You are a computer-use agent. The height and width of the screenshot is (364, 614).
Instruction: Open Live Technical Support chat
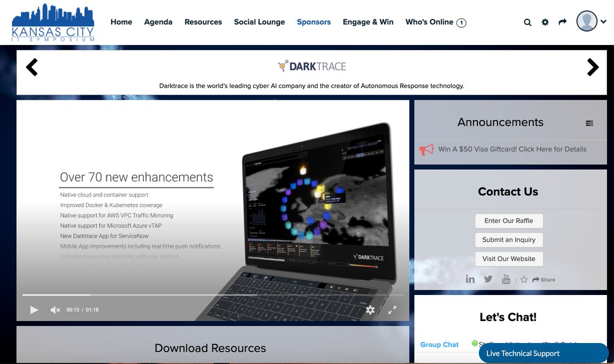pos(543,353)
